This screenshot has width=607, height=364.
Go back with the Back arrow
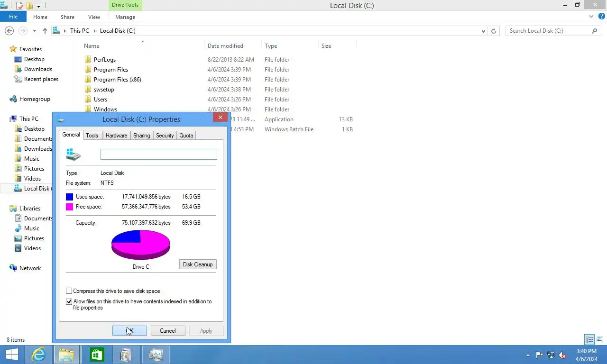(9, 31)
